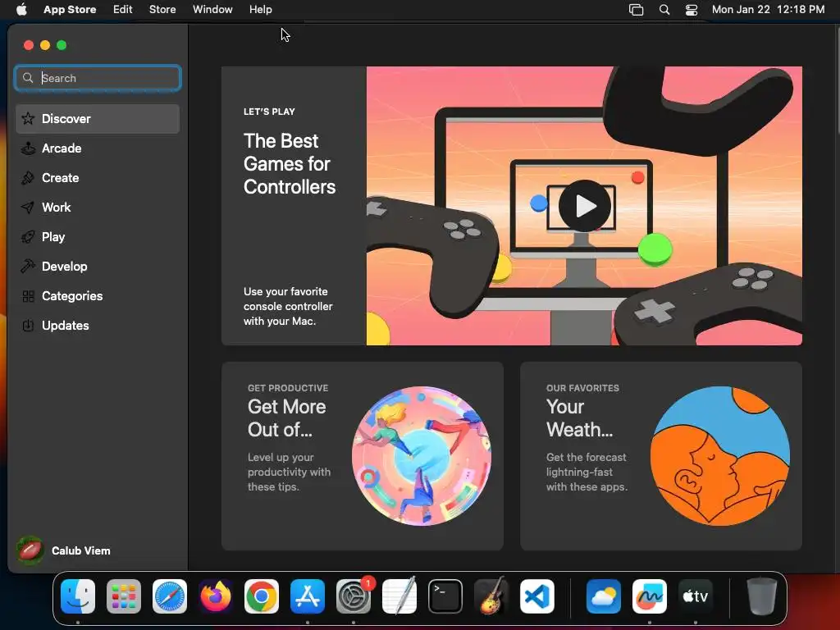Image resolution: width=840 pixels, height=630 pixels.
Task: Open the Store menu
Action: point(162,10)
